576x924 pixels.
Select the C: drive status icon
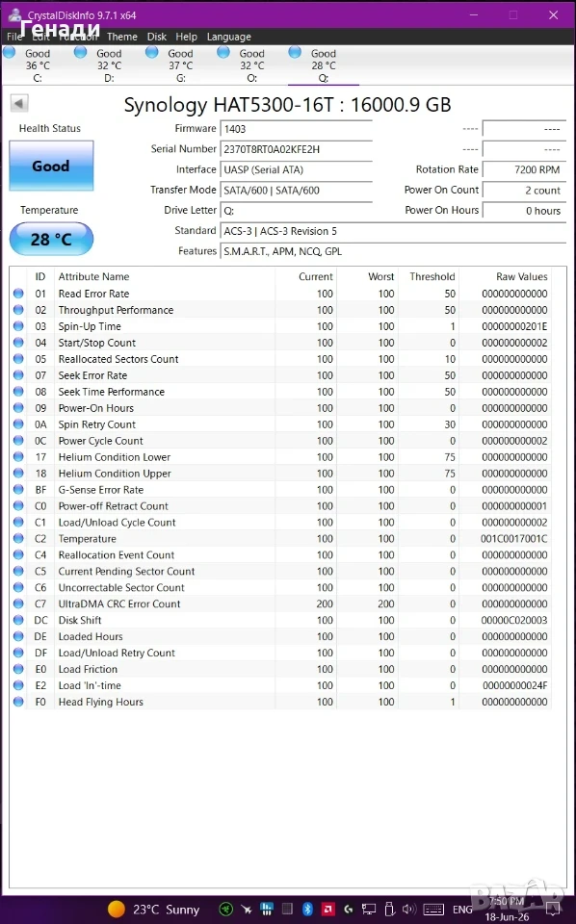(10, 52)
